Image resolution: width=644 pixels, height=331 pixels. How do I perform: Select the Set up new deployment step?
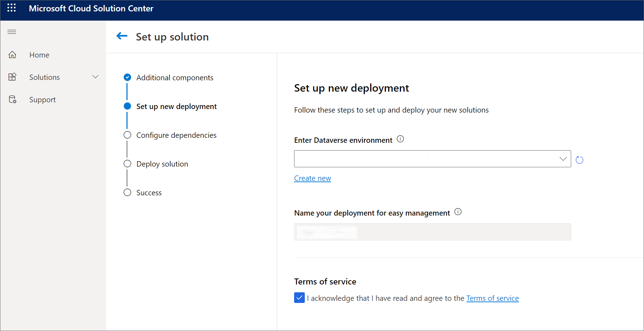coord(176,106)
